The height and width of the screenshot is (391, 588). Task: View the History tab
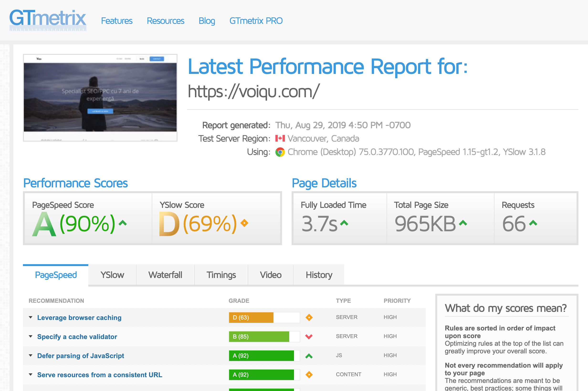tap(319, 275)
